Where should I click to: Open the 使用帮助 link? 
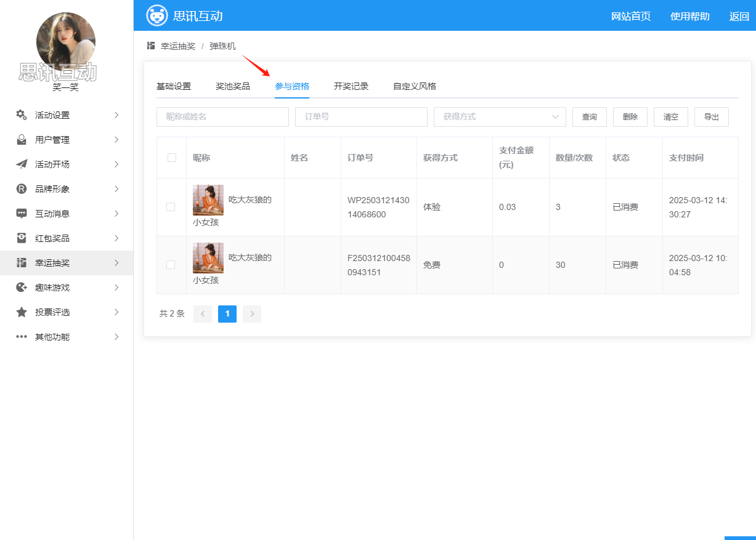tap(690, 17)
